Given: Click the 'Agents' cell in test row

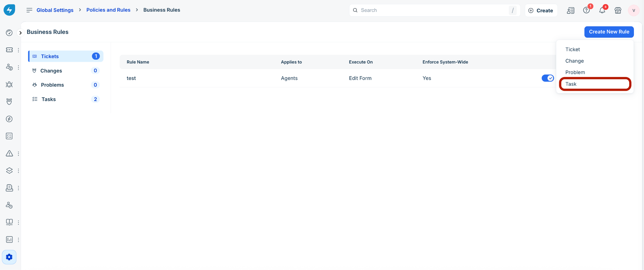Looking at the screenshot, I should tap(289, 78).
